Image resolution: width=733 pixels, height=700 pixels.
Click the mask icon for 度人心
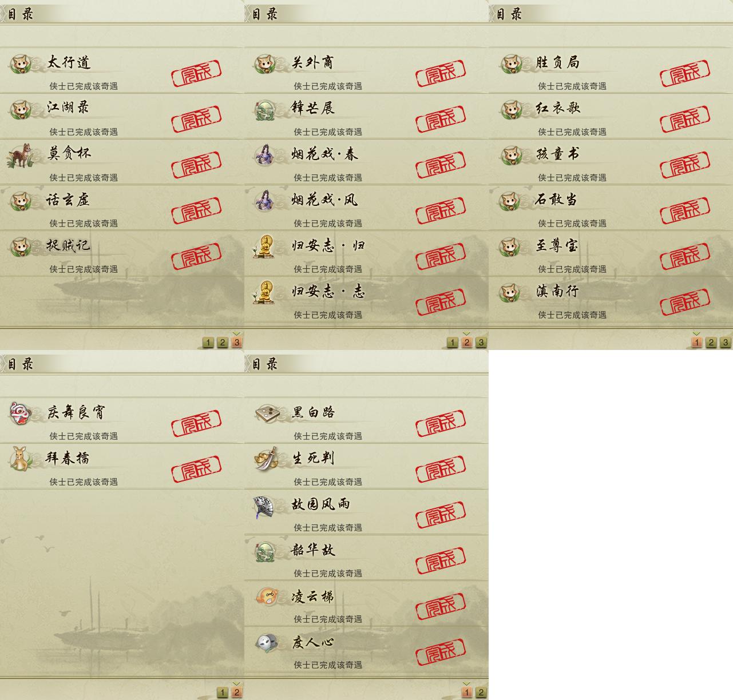coord(267,643)
